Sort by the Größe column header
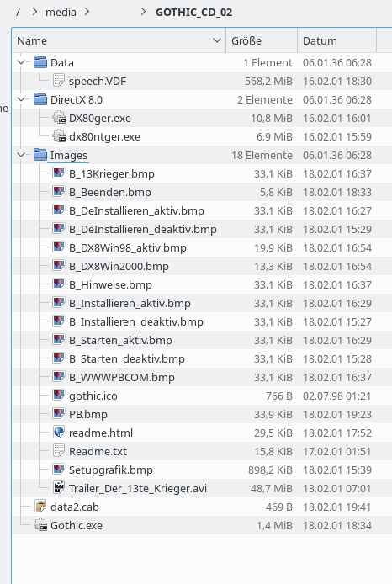This screenshot has width=392, height=584. 262,40
